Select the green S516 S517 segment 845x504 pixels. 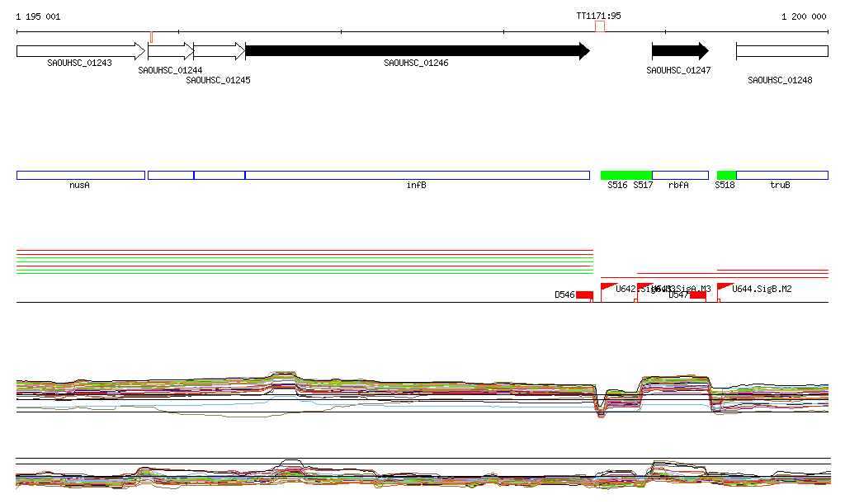pos(626,175)
